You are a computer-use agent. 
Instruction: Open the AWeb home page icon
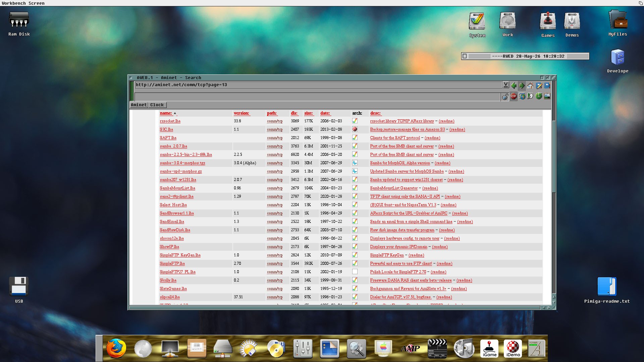pyautogui.click(x=530, y=85)
